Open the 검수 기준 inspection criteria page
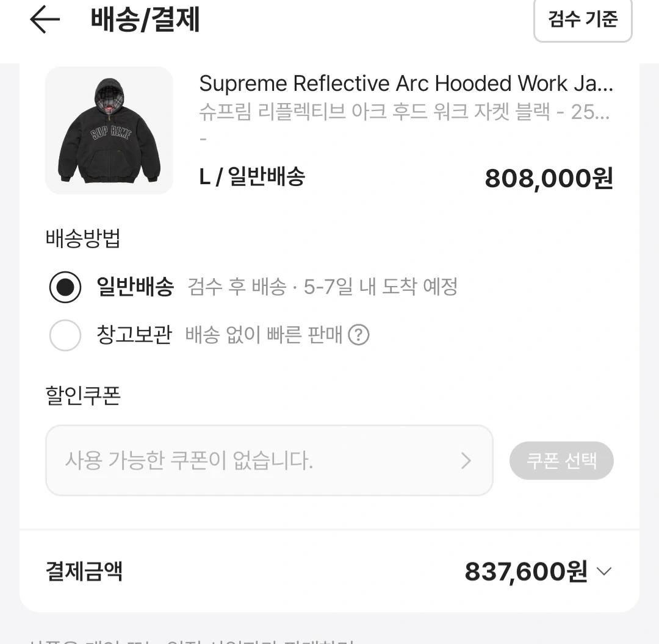659x644 pixels. click(582, 20)
